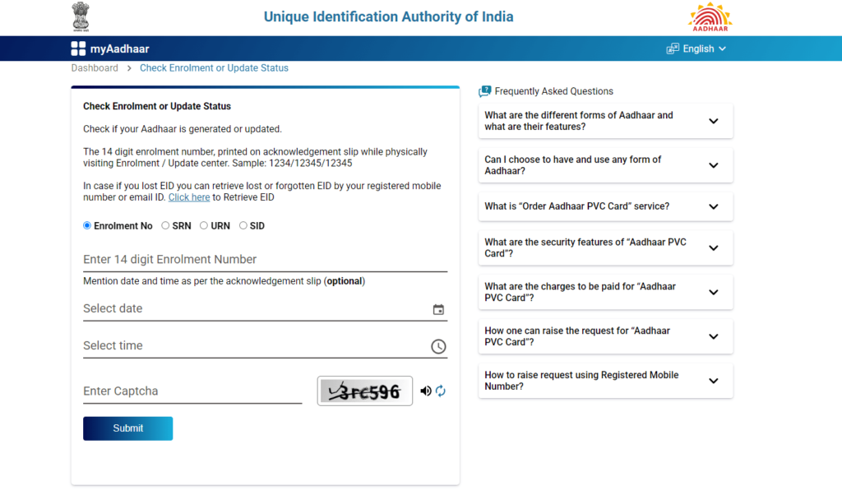The height and width of the screenshot is (504, 842).
Task: Click the Submit button
Action: coord(127,428)
